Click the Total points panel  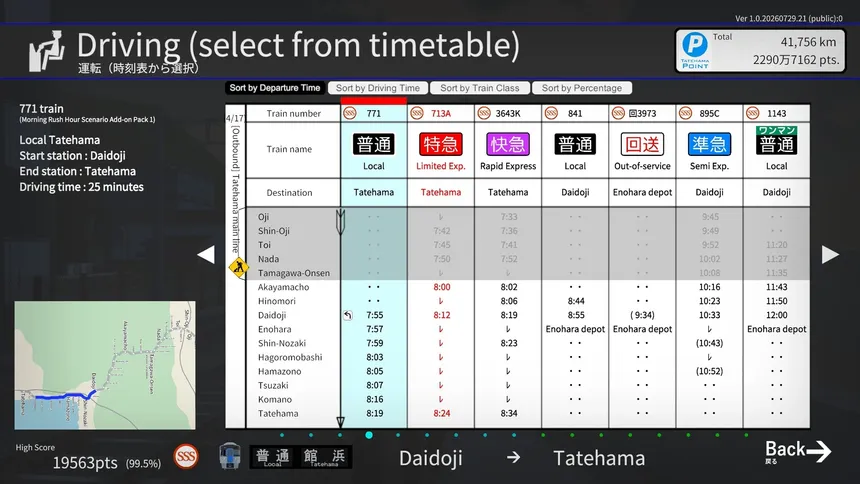(x=760, y=50)
